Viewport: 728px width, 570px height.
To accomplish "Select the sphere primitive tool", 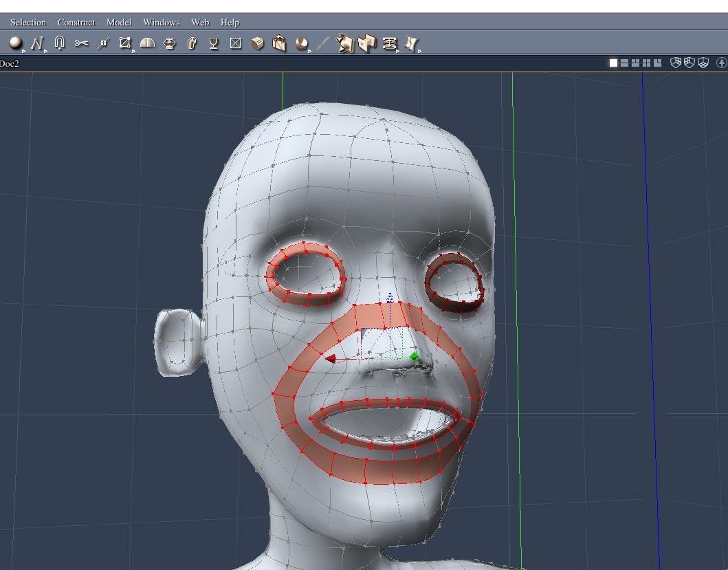I will coord(15,43).
